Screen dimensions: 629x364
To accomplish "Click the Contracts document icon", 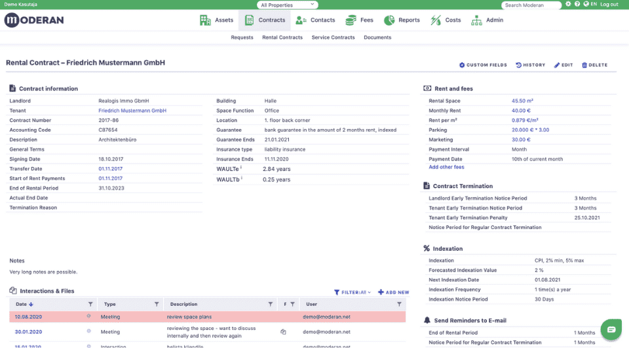I will 249,20.
